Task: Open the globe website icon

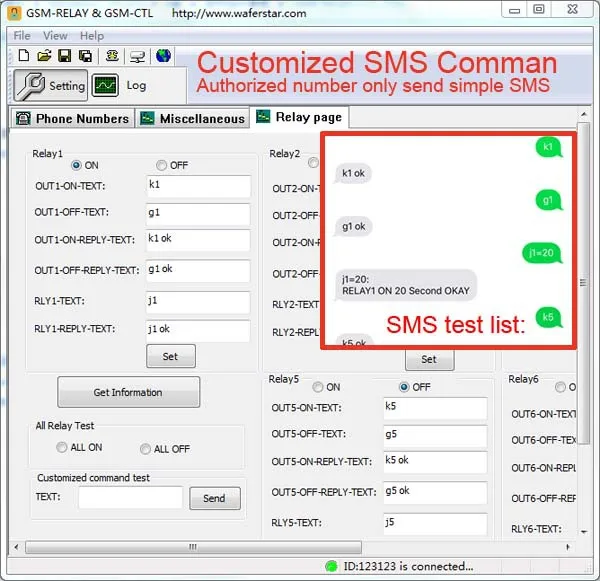Action: [163, 56]
